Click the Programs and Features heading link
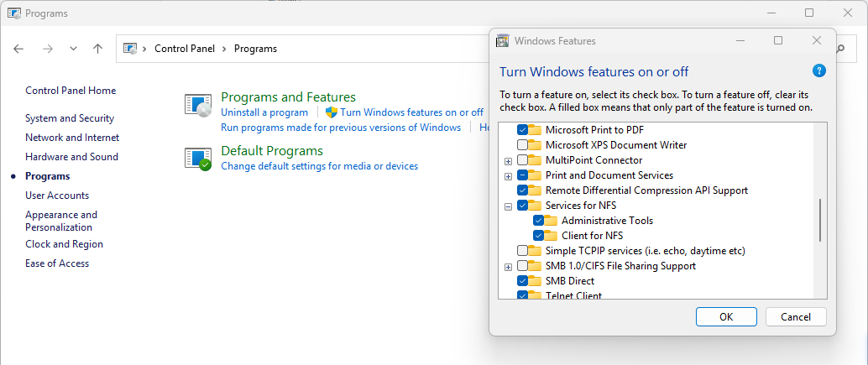Image resolution: width=868 pixels, height=365 pixels. pyautogui.click(x=288, y=97)
